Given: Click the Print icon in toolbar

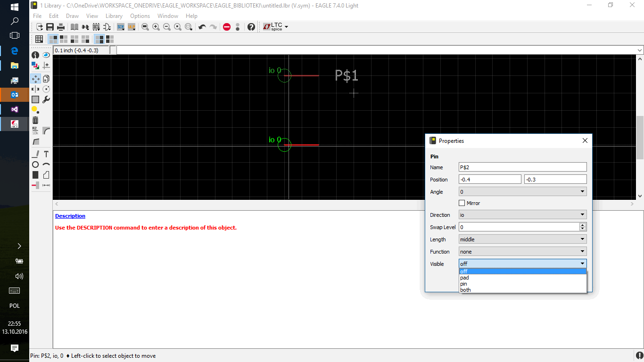Looking at the screenshot, I should pyautogui.click(x=61, y=27).
